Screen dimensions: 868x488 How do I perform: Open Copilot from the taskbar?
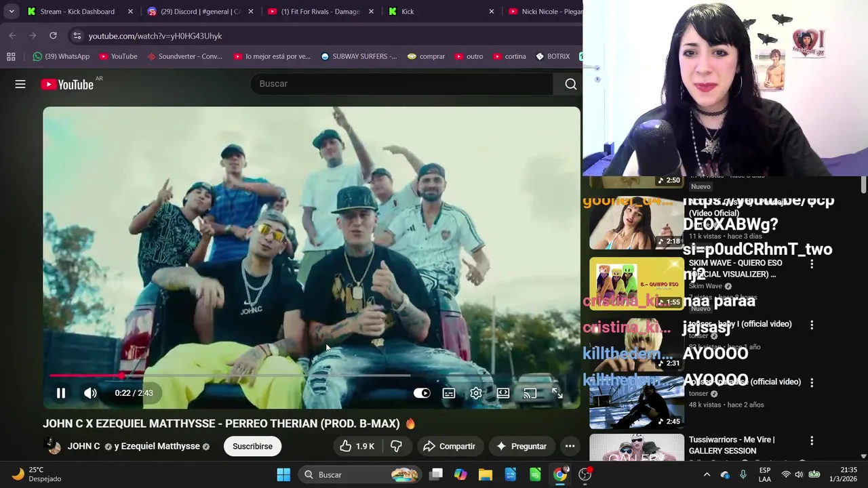coord(460,474)
